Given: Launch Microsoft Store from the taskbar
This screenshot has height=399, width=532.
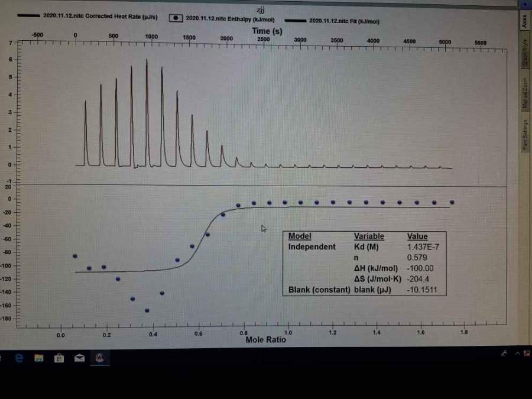Looking at the screenshot, I should [59, 358].
